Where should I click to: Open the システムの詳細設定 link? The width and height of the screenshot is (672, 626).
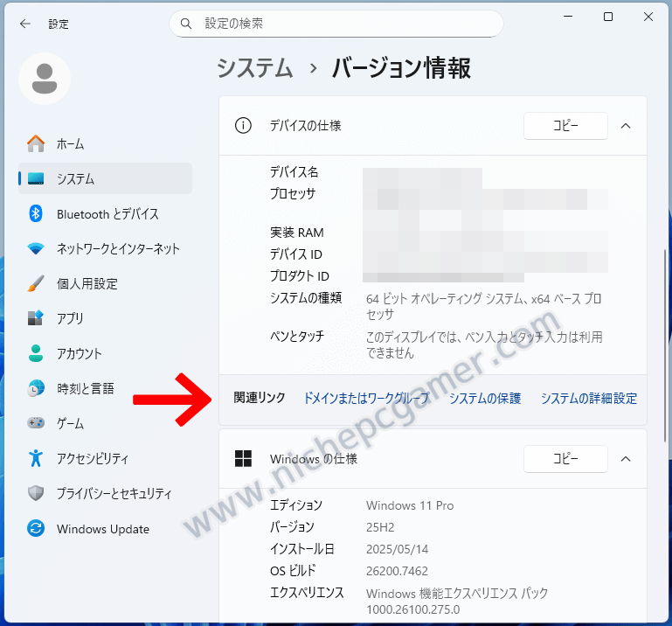coord(588,398)
